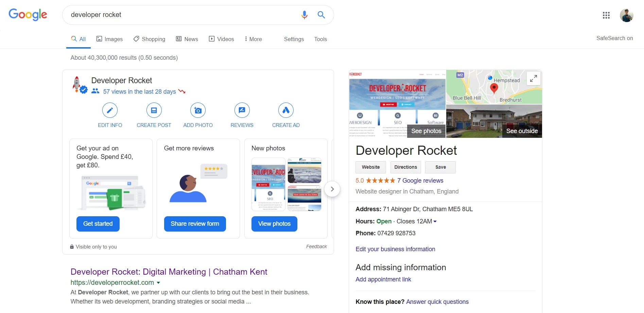Click the Edit Info pencil icon
The image size is (644, 313).
[x=110, y=110]
